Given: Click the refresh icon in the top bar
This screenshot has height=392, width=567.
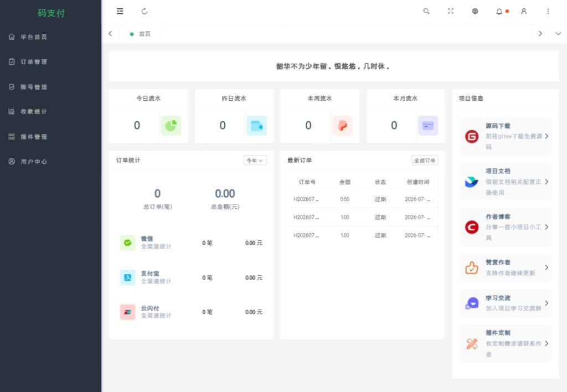Looking at the screenshot, I should 145,11.
